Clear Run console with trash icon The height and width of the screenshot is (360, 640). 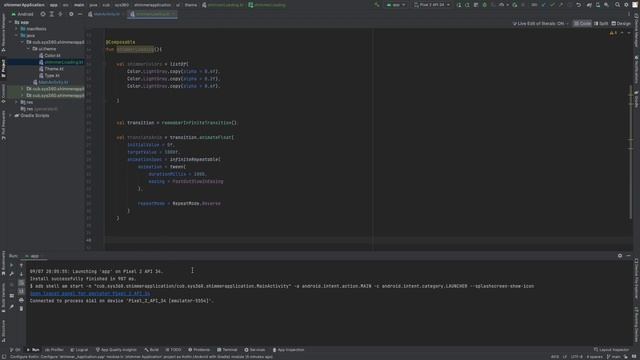pyautogui.click(x=21, y=309)
